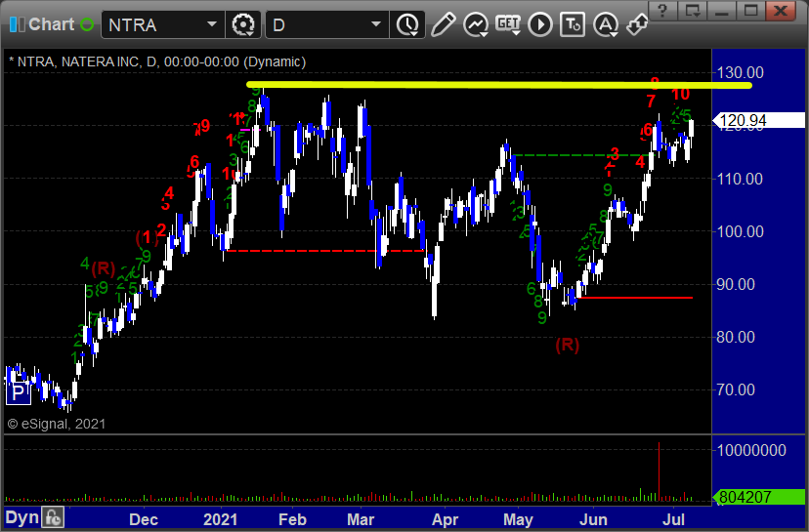Open the studies line-chart icon menu
Image resolution: width=809 pixels, height=532 pixels.
pos(475,24)
